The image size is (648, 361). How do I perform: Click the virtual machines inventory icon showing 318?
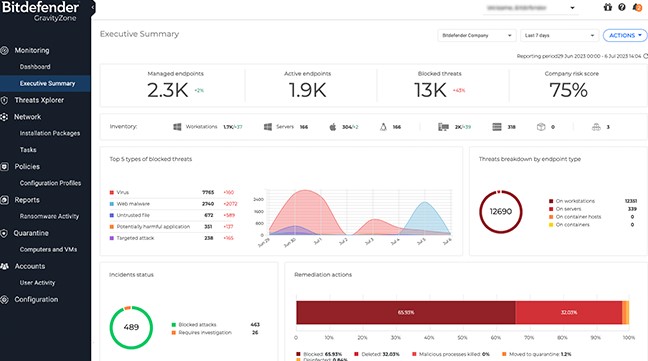(497, 127)
